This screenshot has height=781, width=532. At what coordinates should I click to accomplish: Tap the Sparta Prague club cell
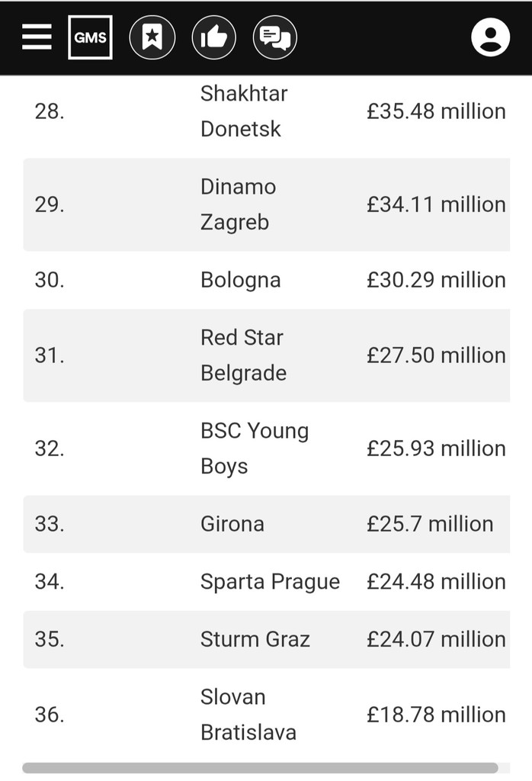(x=271, y=582)
